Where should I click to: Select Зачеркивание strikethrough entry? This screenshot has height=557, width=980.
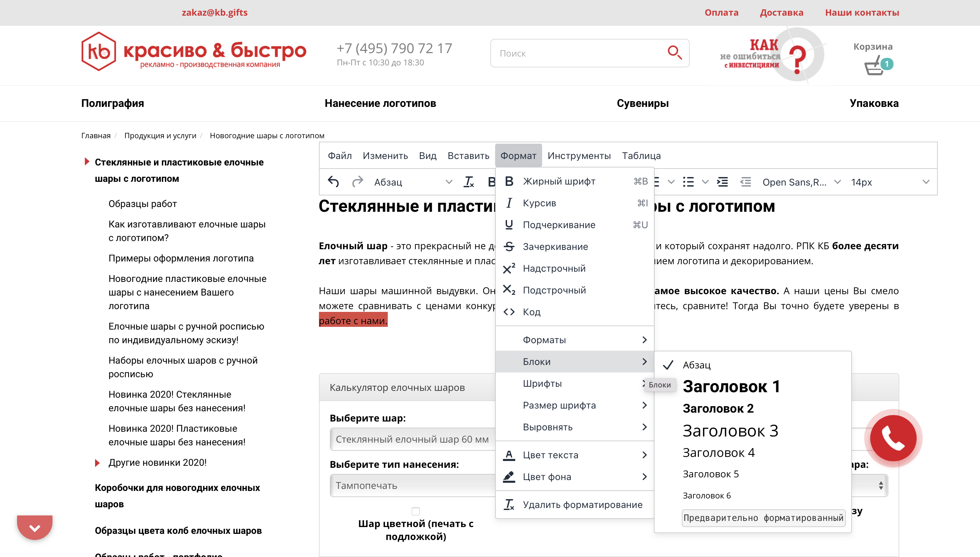[575, 247]
